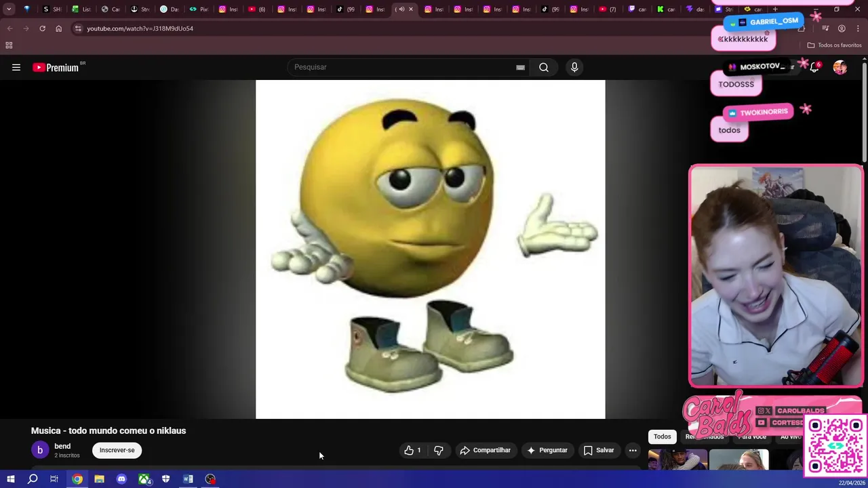
Task: Save video with Salvar button
Action: pos(599,450)
